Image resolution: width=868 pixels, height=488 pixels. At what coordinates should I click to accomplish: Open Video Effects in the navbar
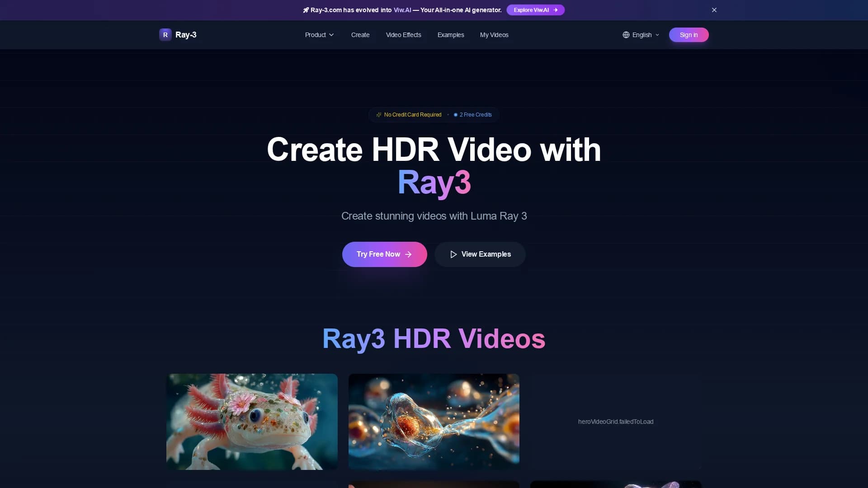(404, 35)
